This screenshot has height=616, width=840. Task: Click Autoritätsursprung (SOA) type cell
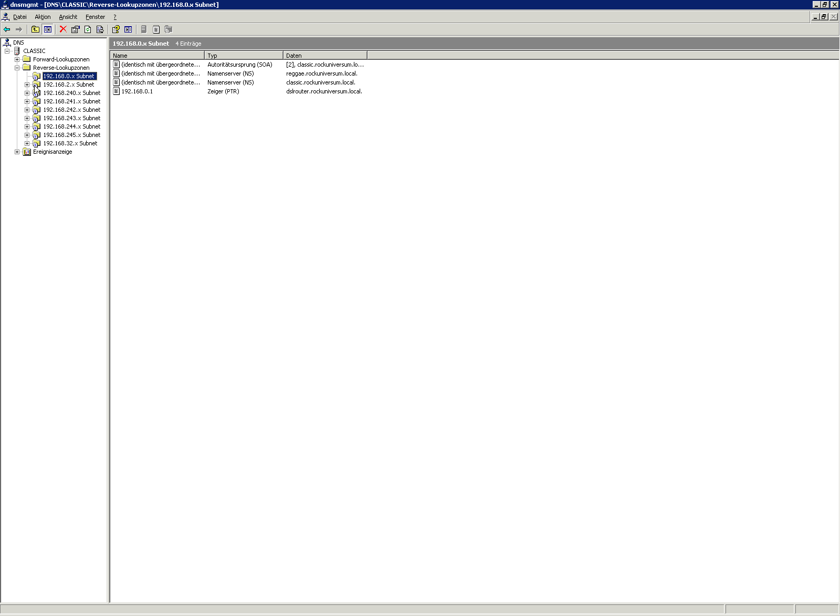tap(240, 65)
